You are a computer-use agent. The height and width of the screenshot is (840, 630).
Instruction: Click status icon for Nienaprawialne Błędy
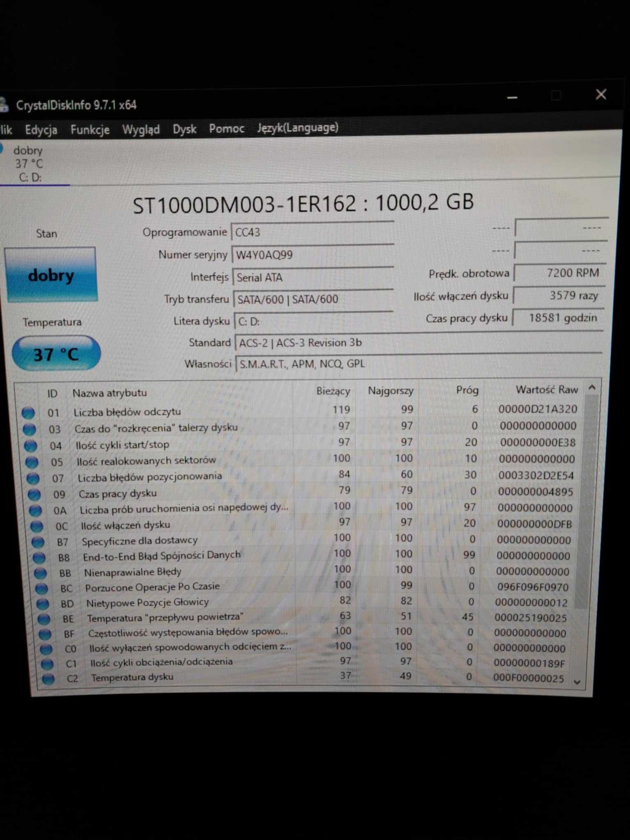coord(41,573)
